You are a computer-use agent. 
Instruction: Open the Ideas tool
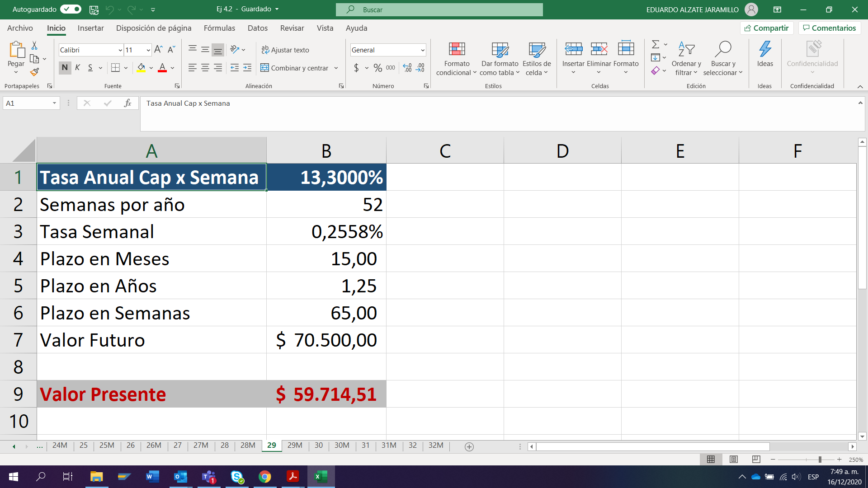click(765, 56)
